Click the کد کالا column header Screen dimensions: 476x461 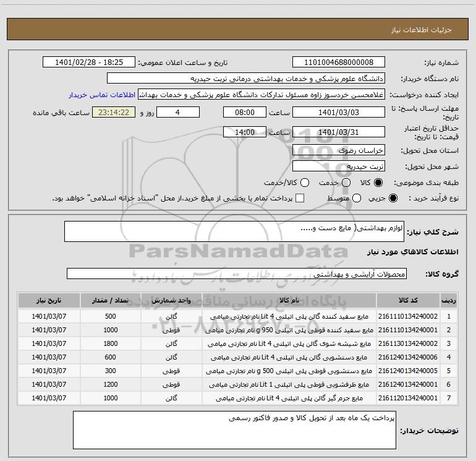(408, 301)
